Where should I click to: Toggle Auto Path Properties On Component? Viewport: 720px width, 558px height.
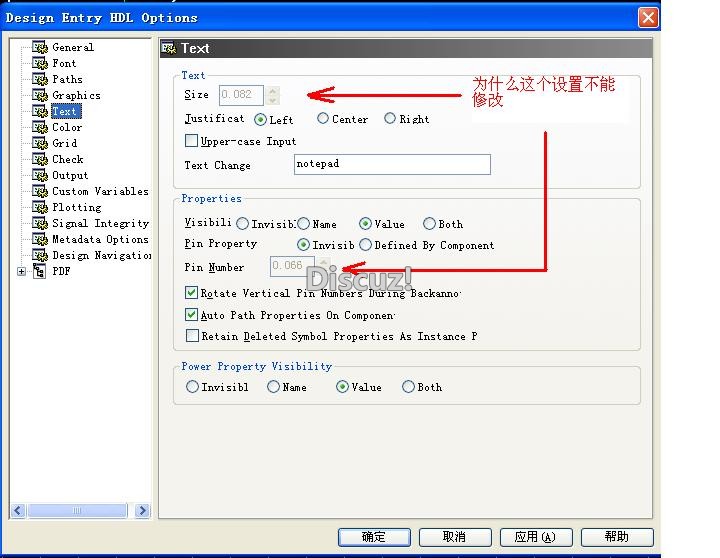(191, 315)
